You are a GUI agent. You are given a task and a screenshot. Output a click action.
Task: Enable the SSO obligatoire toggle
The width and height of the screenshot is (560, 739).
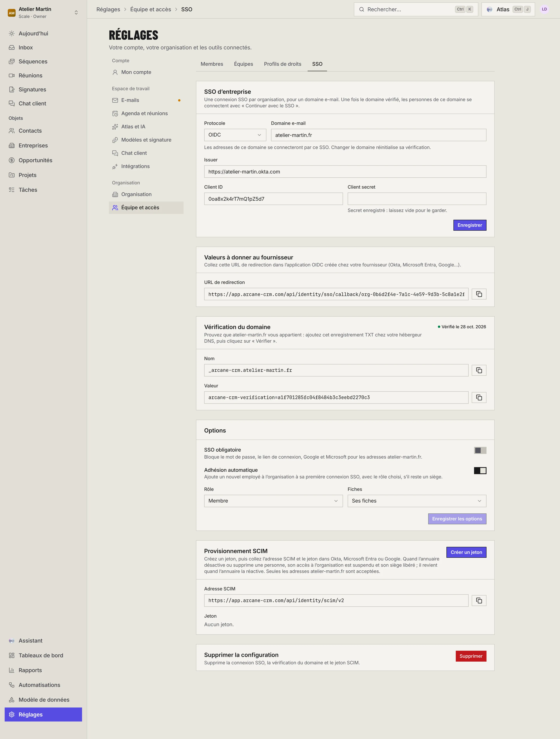[480, 450]
